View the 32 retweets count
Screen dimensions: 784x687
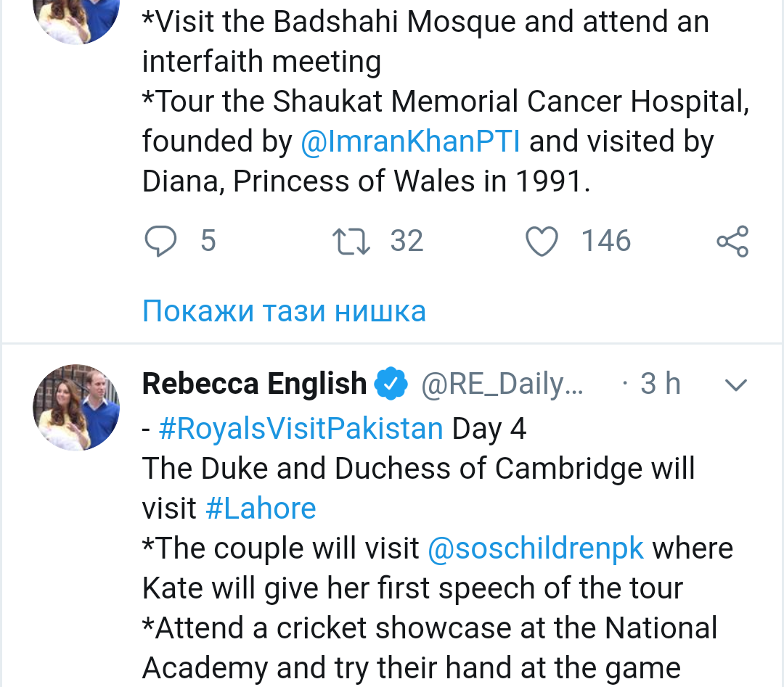point(407,241)
